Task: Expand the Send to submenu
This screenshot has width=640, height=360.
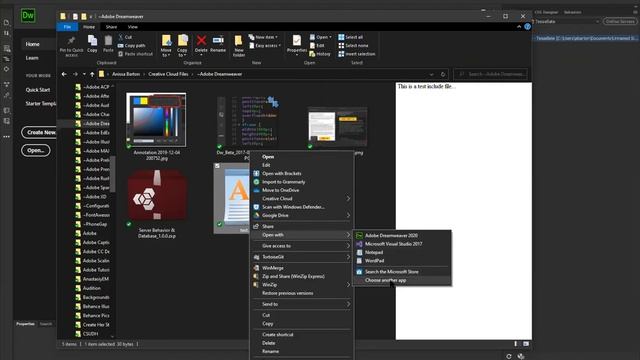Action: coord(302,304)
